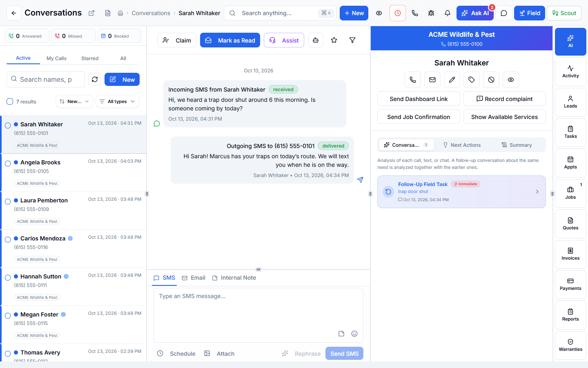Switch to the All conversations tab
588x368 pixels.
coord(123,58)
